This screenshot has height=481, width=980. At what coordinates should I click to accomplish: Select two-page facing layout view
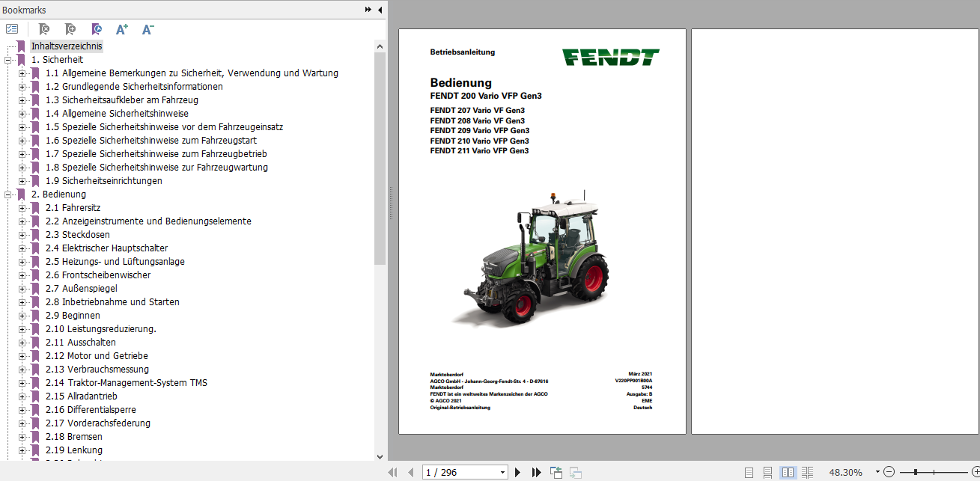pos(788,472)
